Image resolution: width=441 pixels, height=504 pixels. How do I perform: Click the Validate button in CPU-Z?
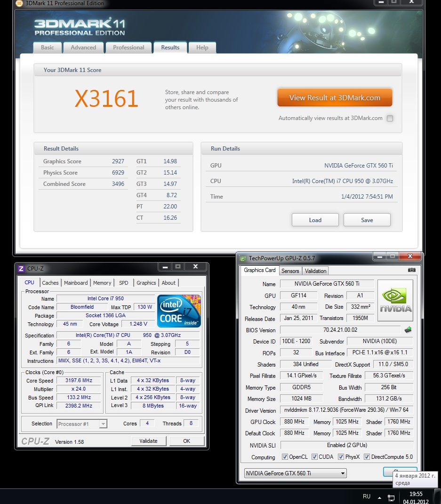coord(149,441)
